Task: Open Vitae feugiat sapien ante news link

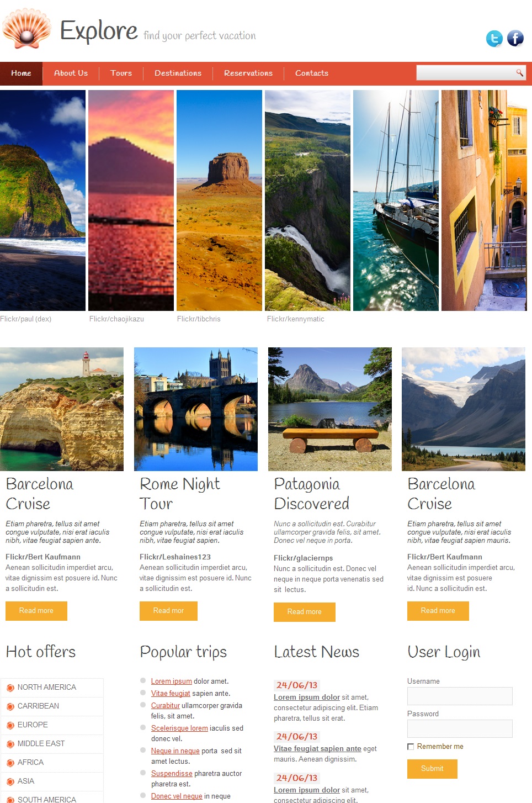Action: point(317,749)
